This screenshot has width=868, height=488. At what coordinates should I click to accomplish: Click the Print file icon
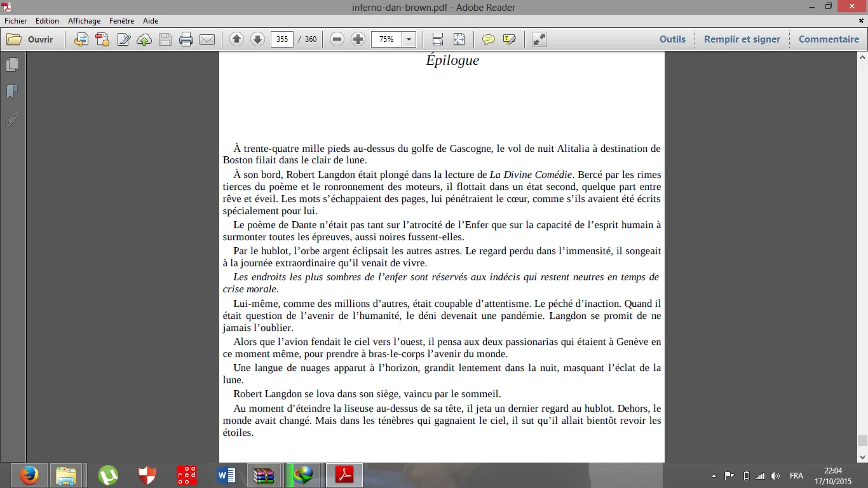(186, 39)
